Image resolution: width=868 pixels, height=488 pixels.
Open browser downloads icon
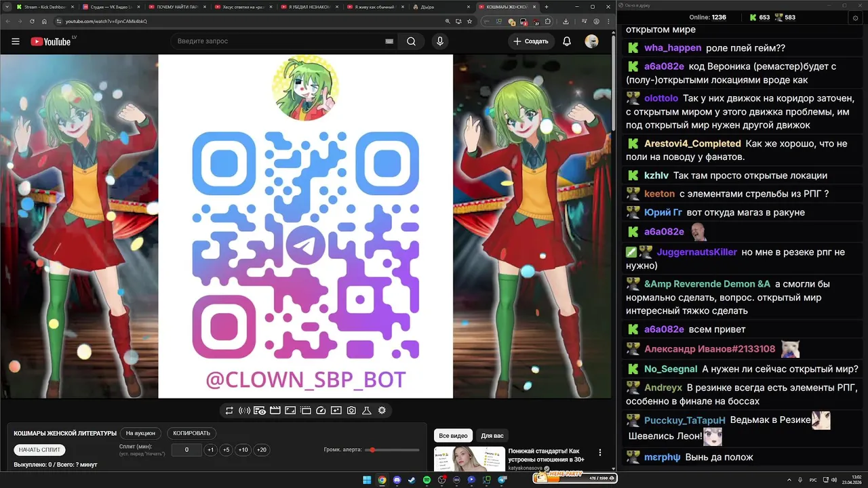(566, 21)
